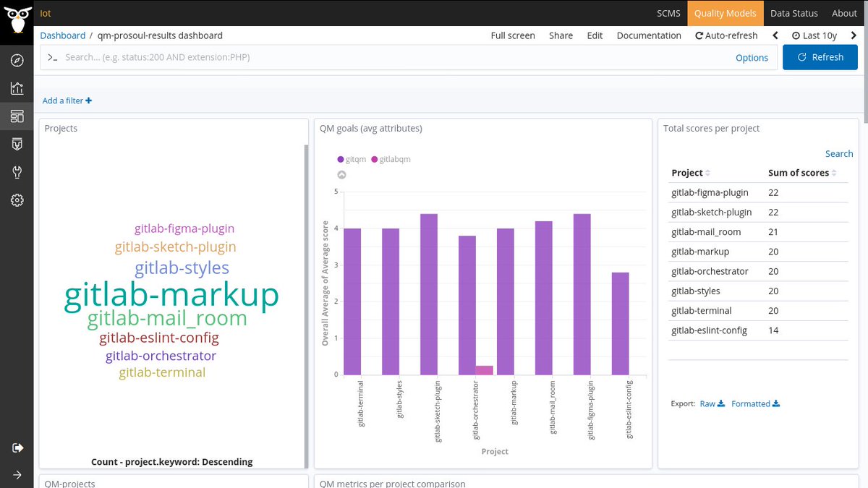
Task: Open the Data Status menu
Action: click(x=793, y=13)
